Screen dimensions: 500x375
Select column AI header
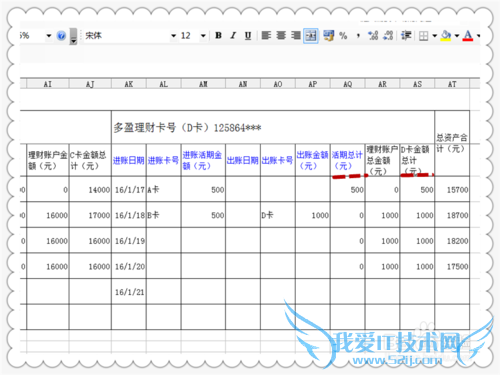tap(48, 84)
